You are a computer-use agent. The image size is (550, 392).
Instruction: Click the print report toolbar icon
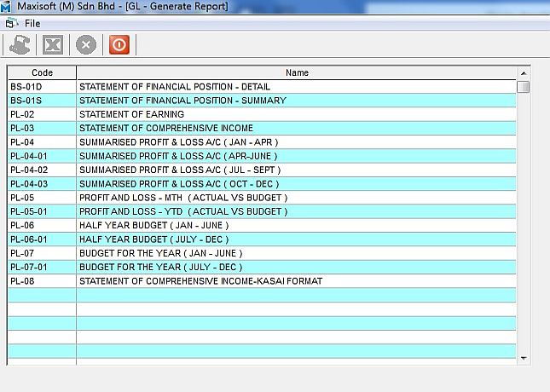(20, 45)
